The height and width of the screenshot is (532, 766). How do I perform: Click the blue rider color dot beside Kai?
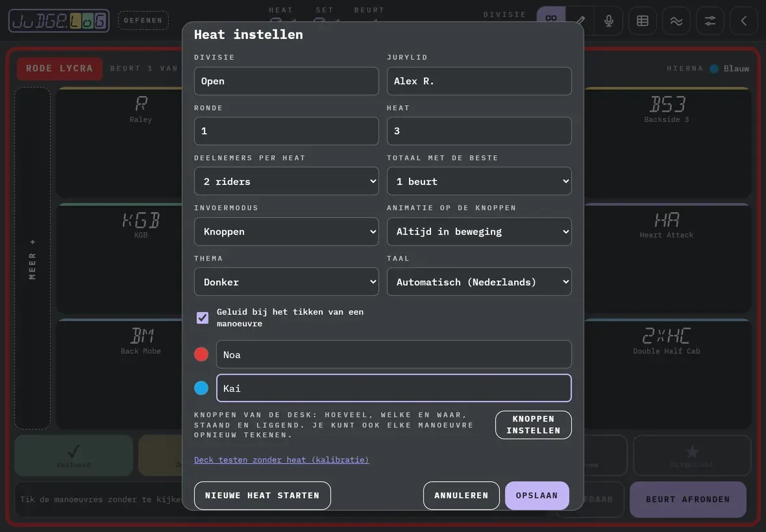click(x=201, y=388)
